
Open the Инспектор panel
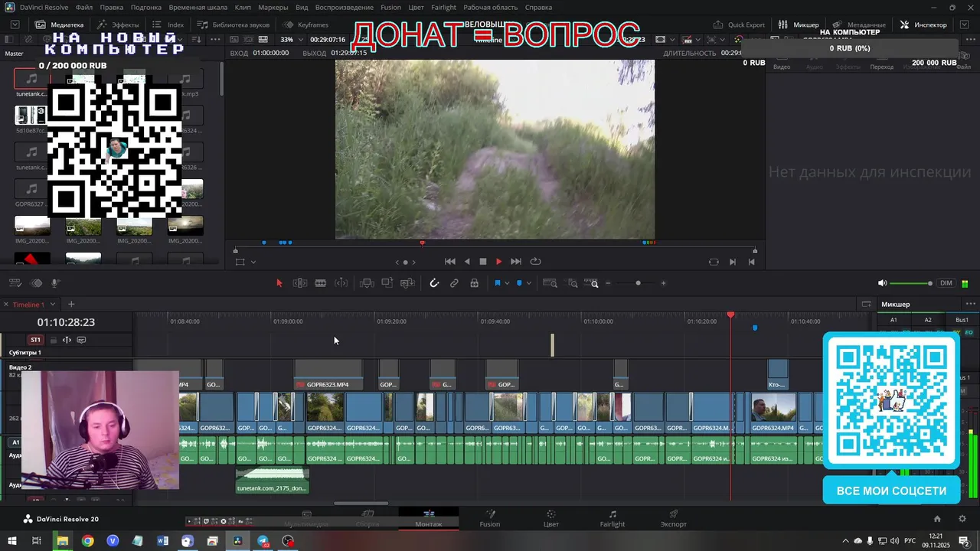click(924, 24)
